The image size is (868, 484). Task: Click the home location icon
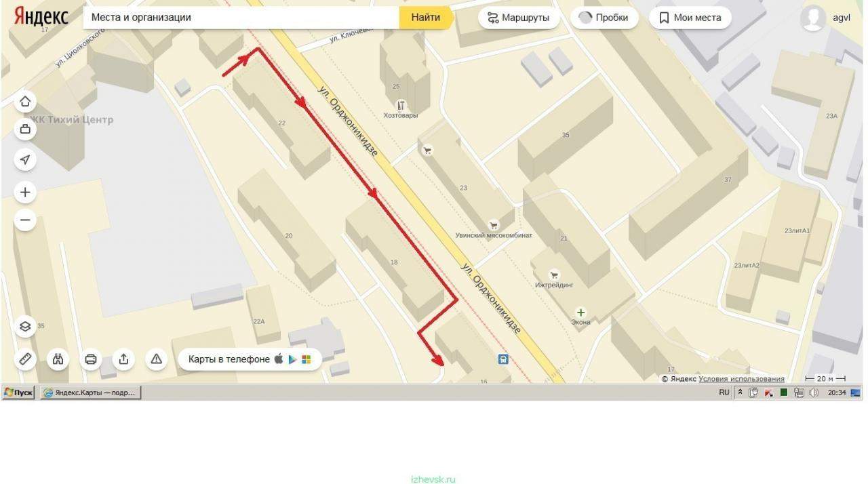pos(25,102)
